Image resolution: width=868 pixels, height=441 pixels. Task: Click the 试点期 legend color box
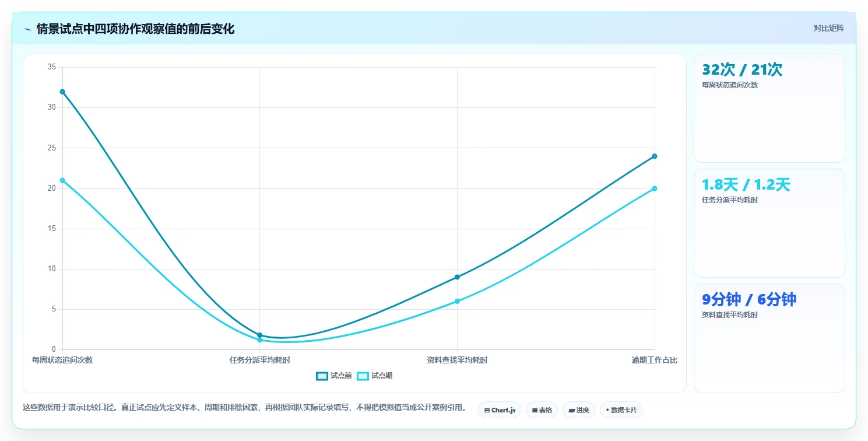pos(363,376)
